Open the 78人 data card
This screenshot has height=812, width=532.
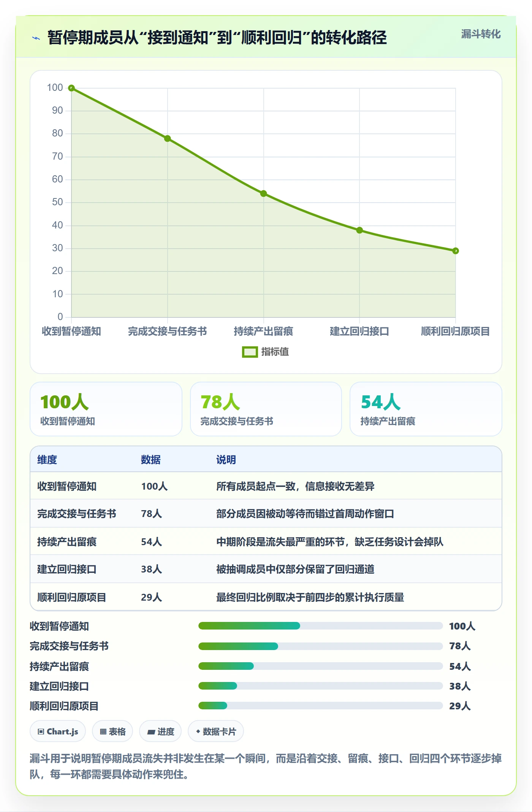(x=266, y=409)
